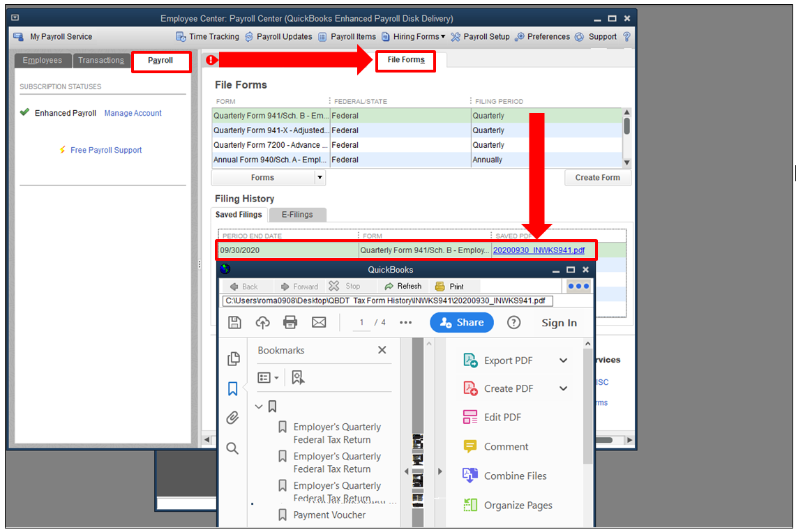The height and width of the screenshot is (532, 796).
Task: Click the Create Form button
Action: [x=597, y=178]
